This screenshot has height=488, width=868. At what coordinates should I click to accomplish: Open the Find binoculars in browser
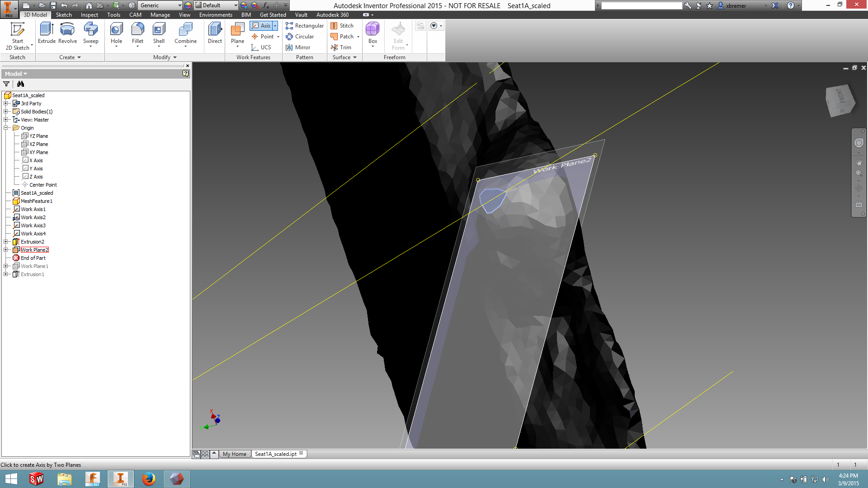click(20, 84)
